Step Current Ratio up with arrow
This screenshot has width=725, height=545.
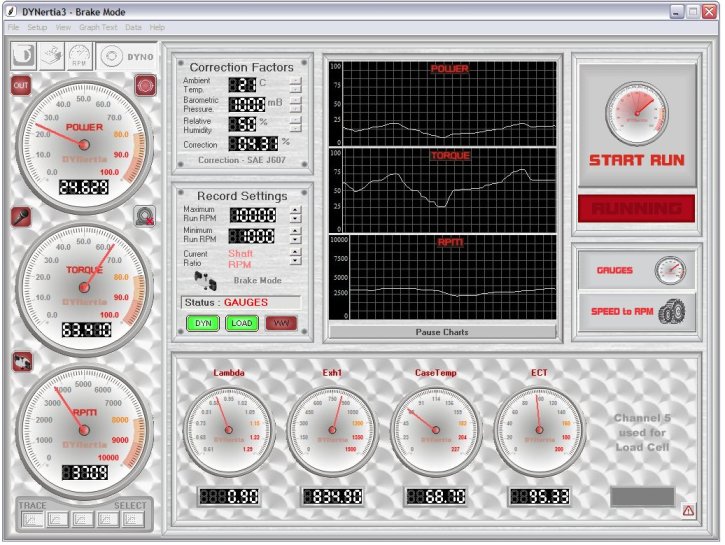[x=295, y=252]
